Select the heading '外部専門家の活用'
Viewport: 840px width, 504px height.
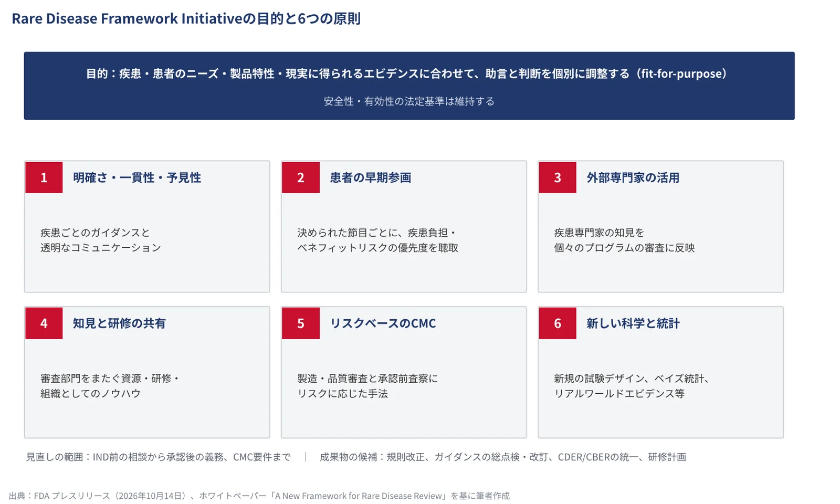point(633,177)
